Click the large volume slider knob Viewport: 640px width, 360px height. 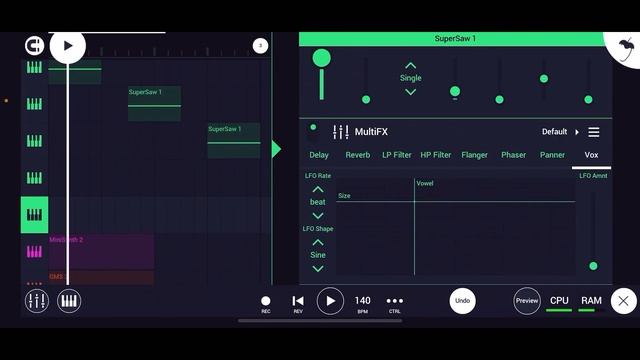pos(322,58)
